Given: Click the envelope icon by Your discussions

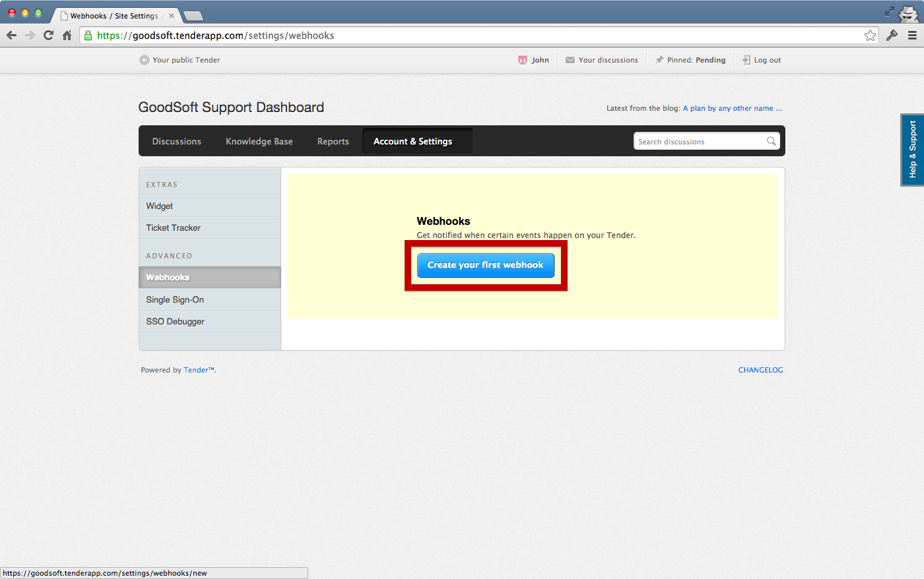Looking at the screenshot, I should (x=570, y=60).
